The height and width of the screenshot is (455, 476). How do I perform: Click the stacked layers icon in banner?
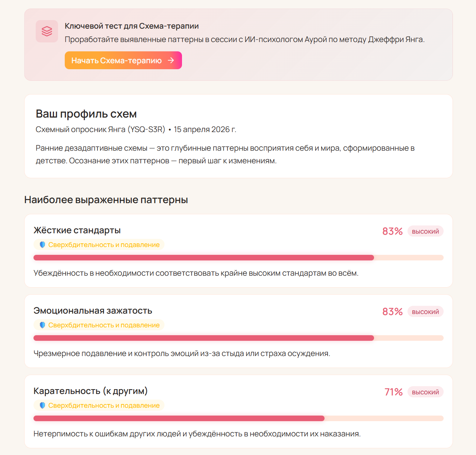click(47, 31)
